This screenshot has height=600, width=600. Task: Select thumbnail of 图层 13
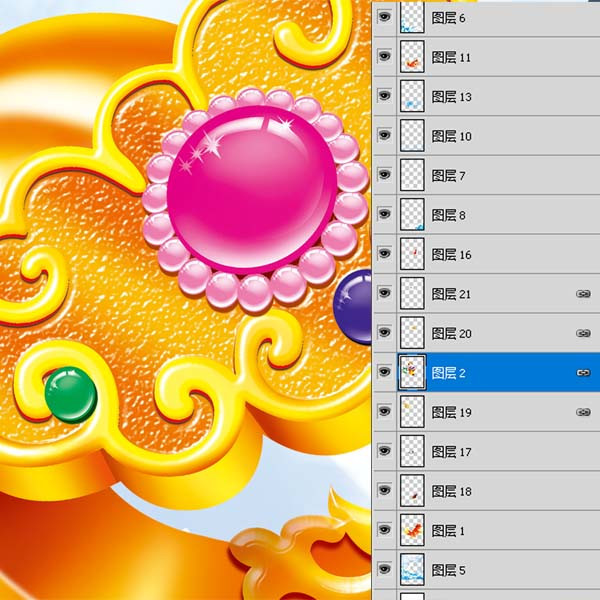412,96
